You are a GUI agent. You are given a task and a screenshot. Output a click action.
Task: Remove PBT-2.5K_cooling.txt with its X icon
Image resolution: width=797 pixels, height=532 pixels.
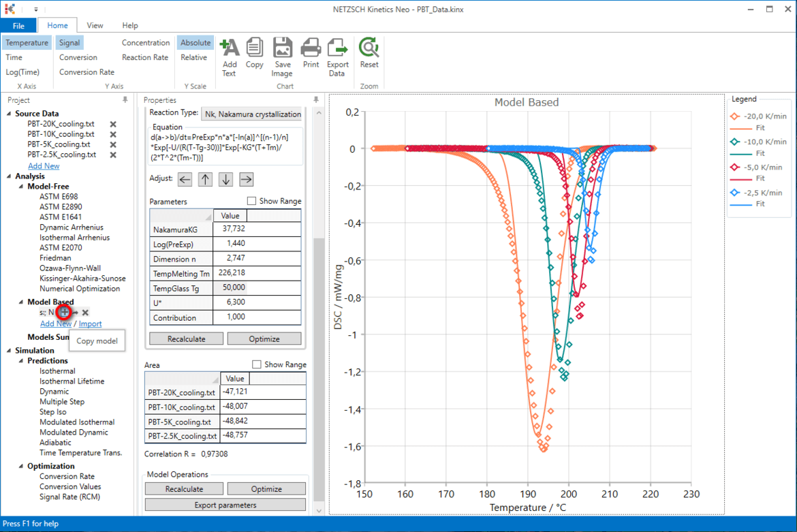[113, 155]
